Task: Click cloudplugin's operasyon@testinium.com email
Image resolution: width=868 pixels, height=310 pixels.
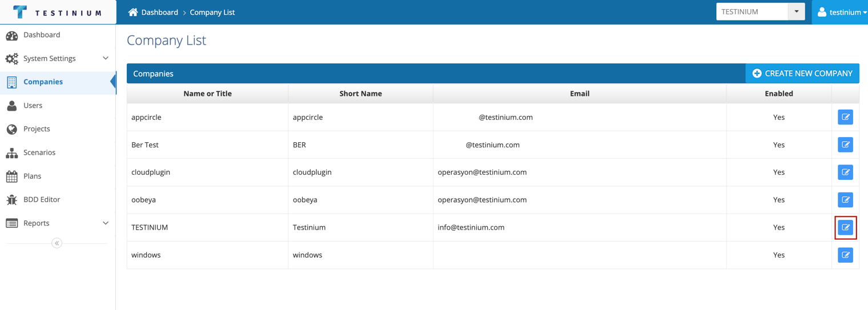Action: 482,172
